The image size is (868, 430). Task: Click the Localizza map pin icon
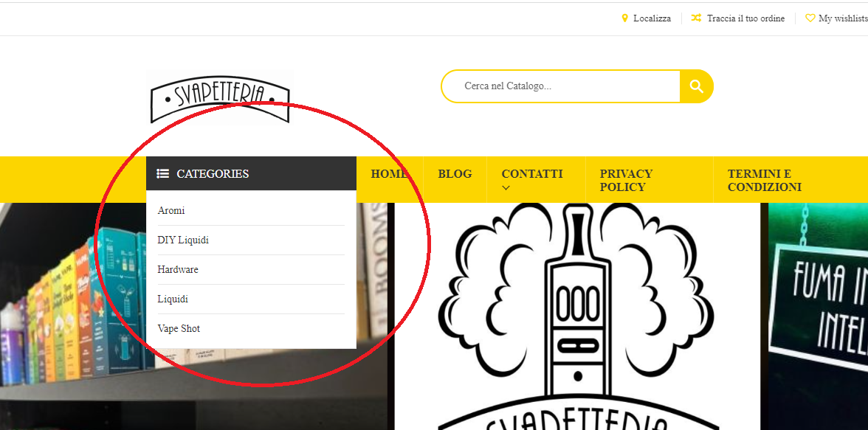click(x=625, y=18)
